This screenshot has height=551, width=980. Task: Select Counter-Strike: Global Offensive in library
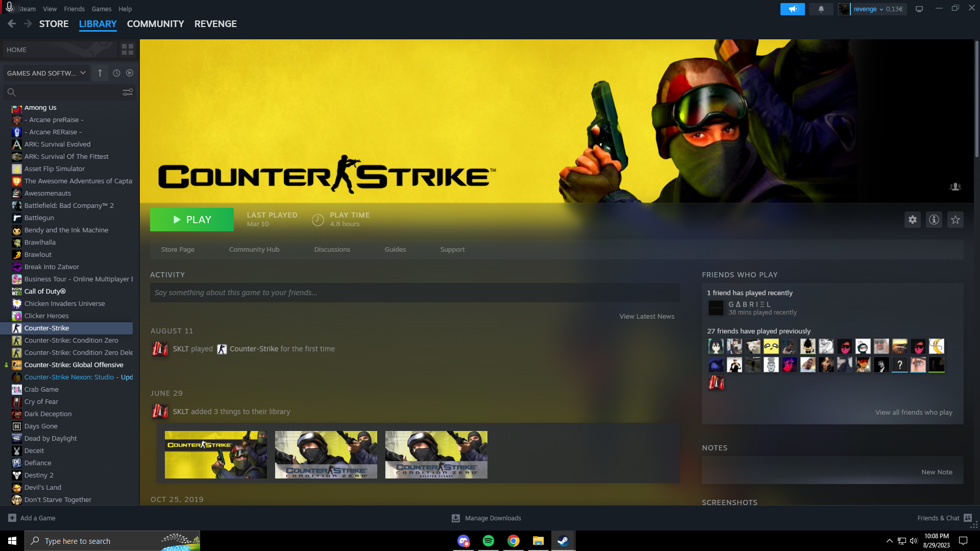pos(73,365)
